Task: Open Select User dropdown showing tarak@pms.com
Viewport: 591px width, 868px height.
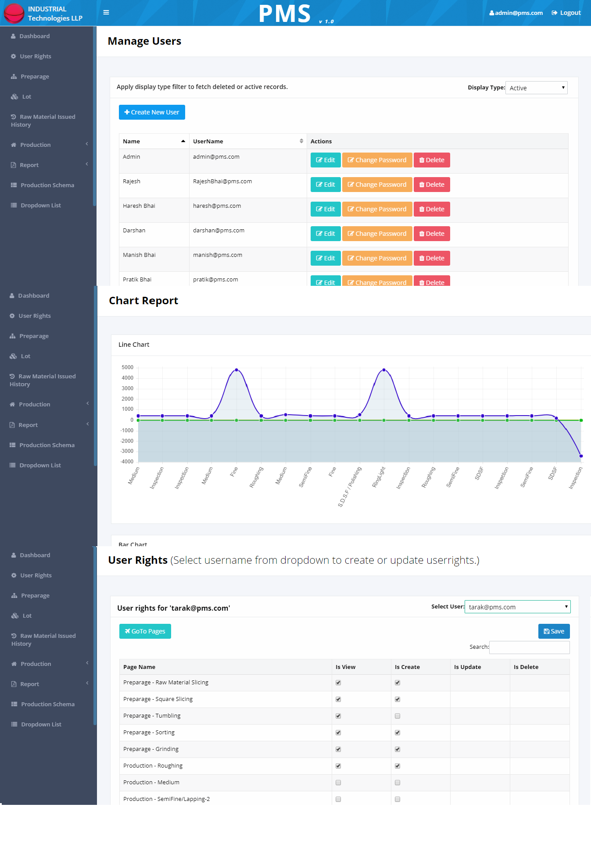Action: tap(518, 607)
